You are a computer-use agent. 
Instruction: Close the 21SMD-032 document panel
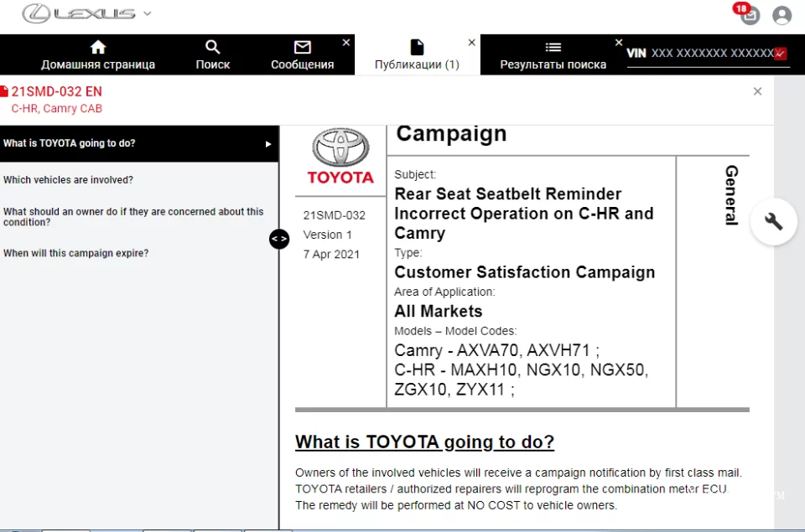coord(757,91)
